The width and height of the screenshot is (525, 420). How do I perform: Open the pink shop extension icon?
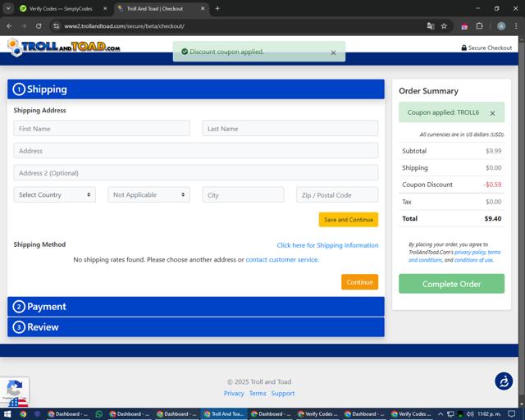(x=464, y=26)
